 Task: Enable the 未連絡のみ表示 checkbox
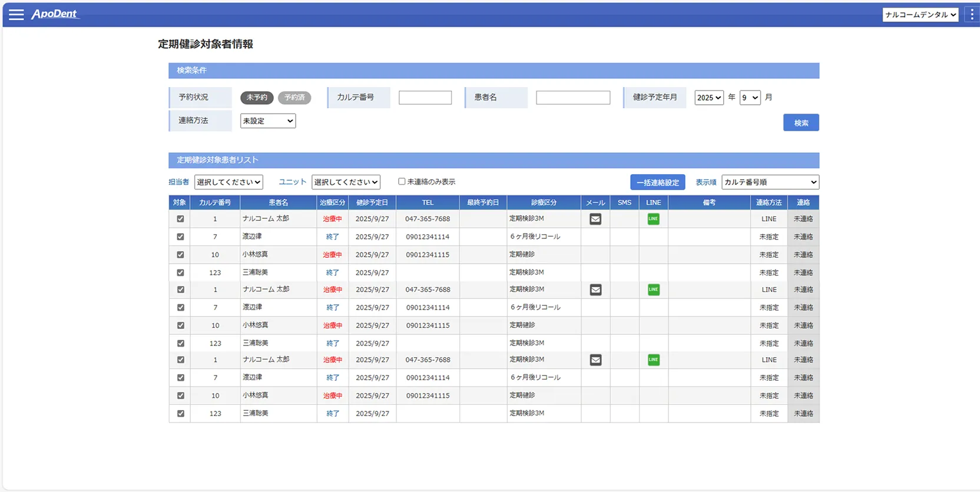click(x=402, y=182)
